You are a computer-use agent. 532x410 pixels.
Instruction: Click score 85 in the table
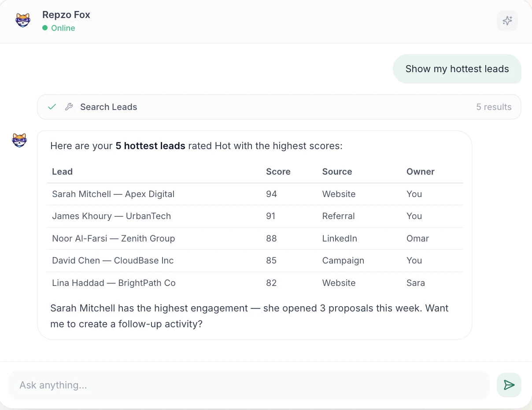(x=271, y=260)
